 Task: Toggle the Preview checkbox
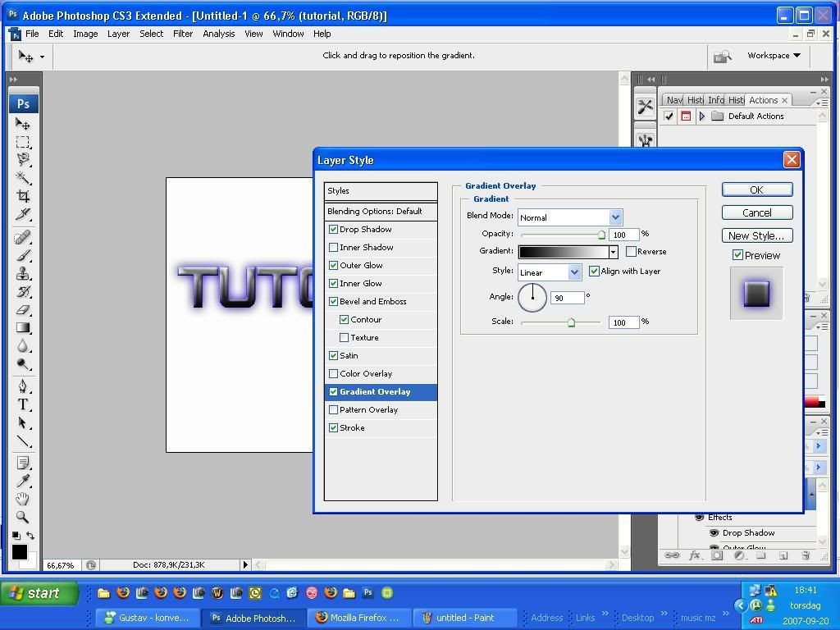737,255
